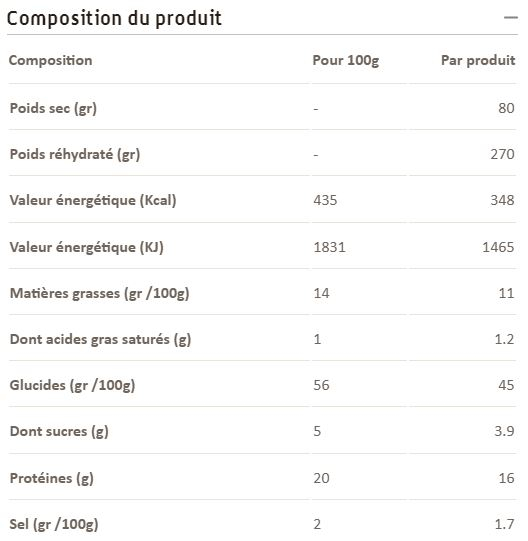Image resolution: width=528 pixels, height=541 pixels.
Task: Click the 3.9 sugars per product value
Action: coord(504,431)
